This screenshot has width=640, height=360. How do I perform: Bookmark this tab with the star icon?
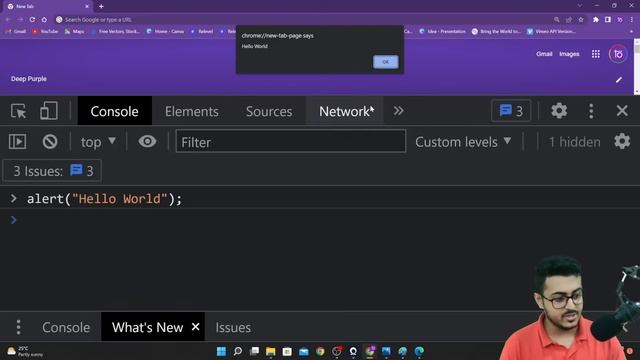coord(581,20)
